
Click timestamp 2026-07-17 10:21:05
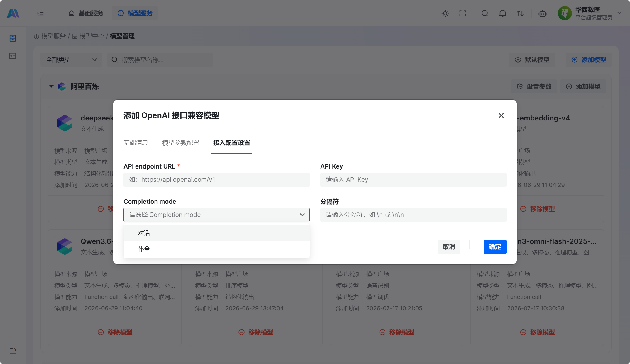click(x=394, y=308)
